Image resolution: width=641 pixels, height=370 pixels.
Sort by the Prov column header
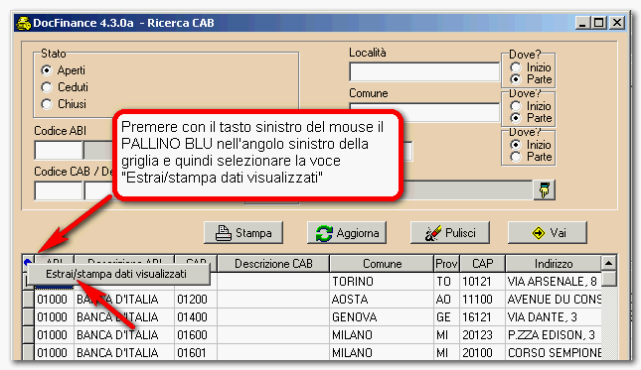[x=446, y=264]
